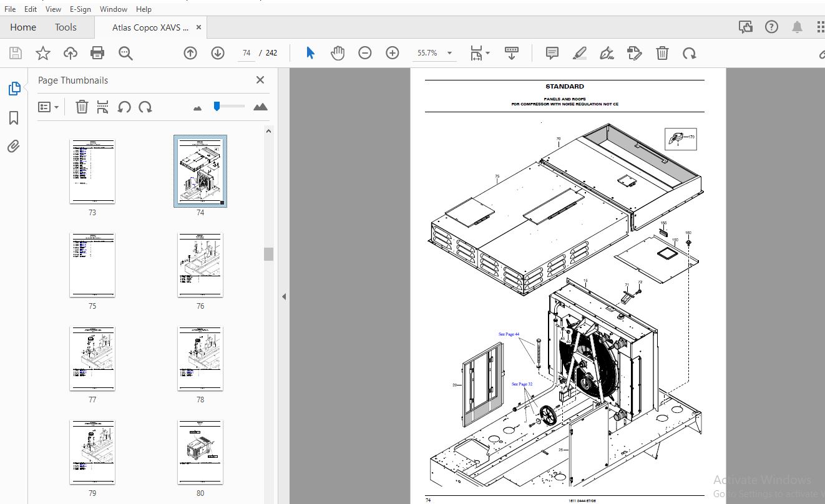Toggle the page thumbnails sidebar icon
This screenshot has height=504, width=825.
[14, 89]
